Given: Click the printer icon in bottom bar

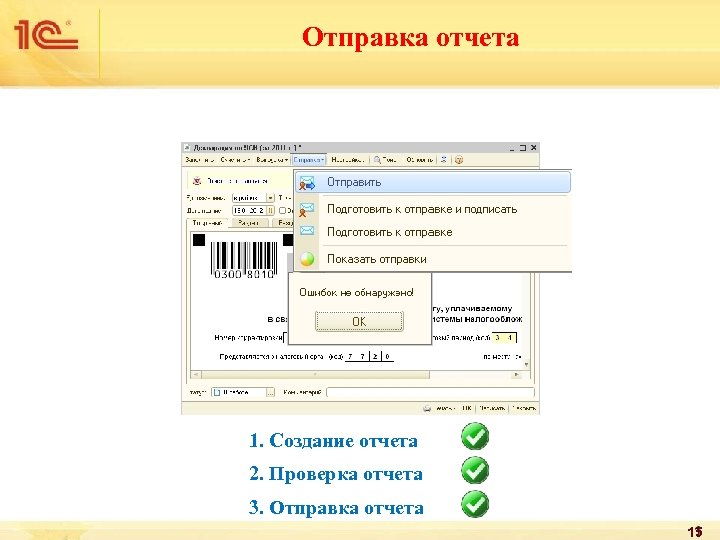Looking at the screenshot, I should [427, 408].
